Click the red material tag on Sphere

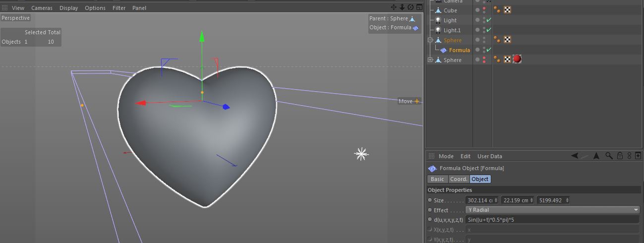tap(517, 60)
